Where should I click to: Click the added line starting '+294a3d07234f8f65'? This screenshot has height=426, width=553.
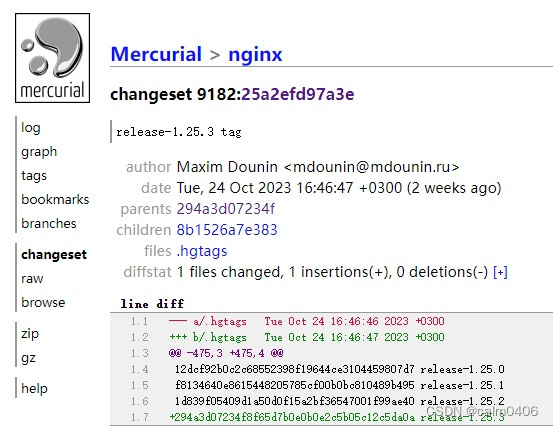[x=337, y=417]
